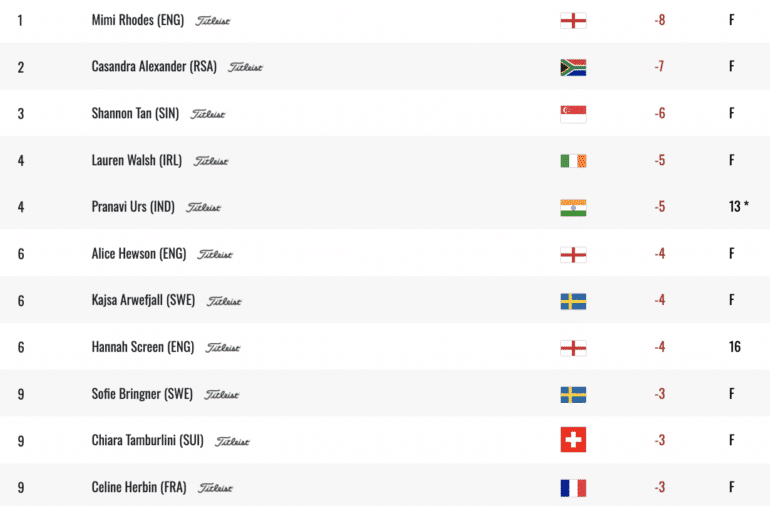This screenshot has width=770, height=506.
Task: Click Sweden flag beside Kajsa Arwefjall
Action: point(573,300)
